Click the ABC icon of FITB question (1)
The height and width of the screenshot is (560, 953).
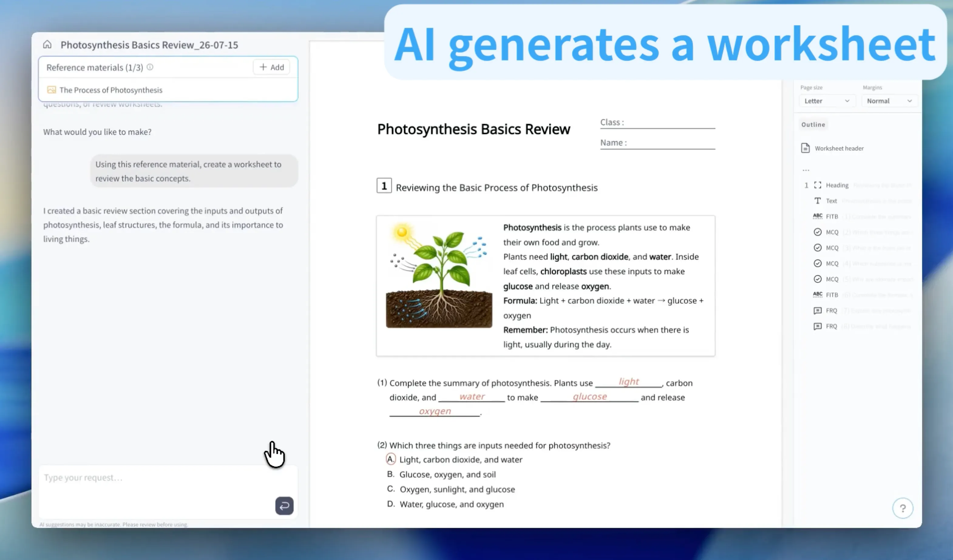point(818,216)
